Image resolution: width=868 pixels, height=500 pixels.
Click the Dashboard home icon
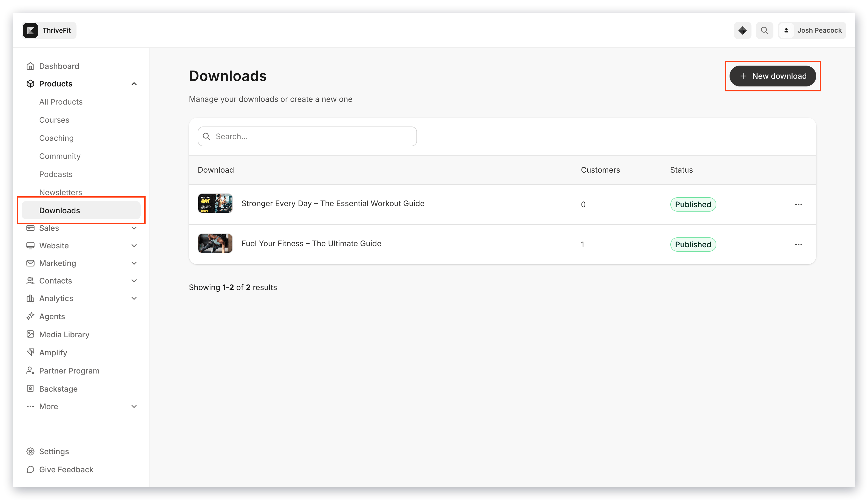(x=30, y=66)
